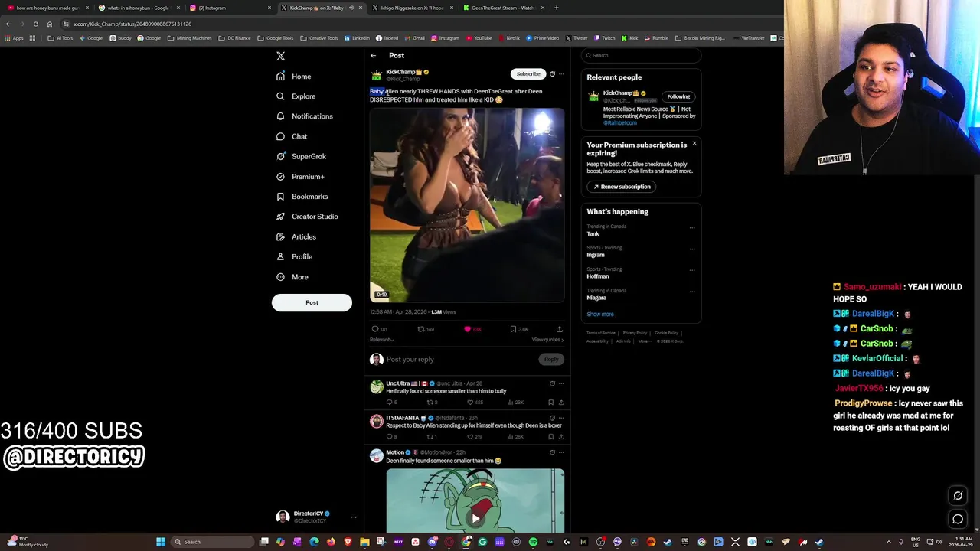Viewport: 980px width, 551px height.
Task: Like ITSDAFANTA's reply
Action: 471,436
